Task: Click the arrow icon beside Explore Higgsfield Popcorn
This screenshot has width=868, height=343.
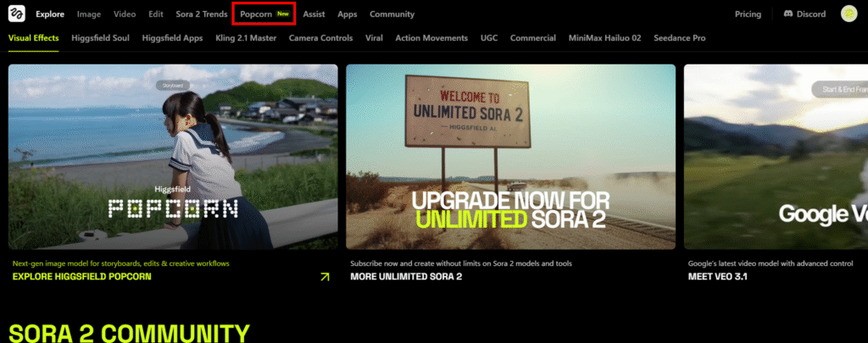Action: click(324, 277)
